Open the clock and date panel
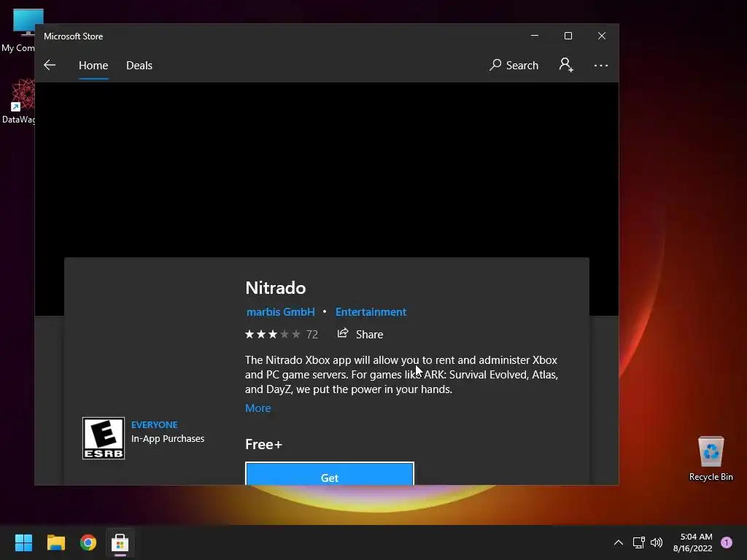The height and width of the screenshot is (560, 747). coord(693,542)
